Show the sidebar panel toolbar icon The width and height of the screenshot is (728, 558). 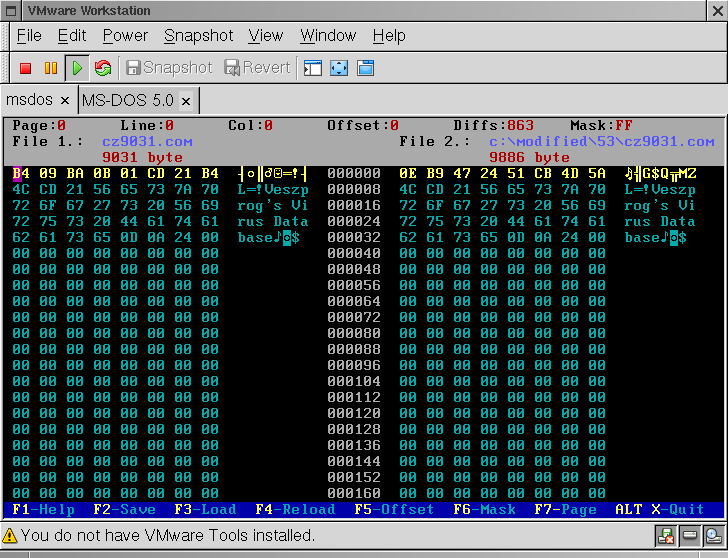point(313,68)
